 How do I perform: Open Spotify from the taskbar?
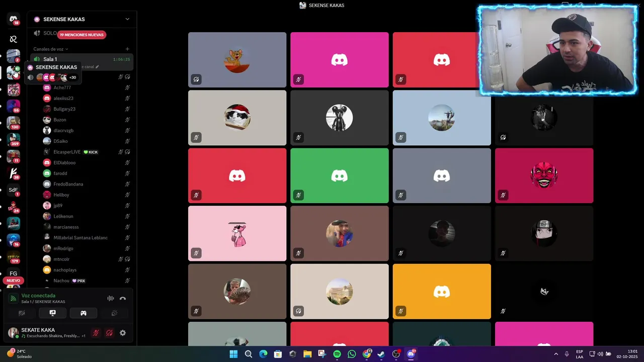(337, 354)
